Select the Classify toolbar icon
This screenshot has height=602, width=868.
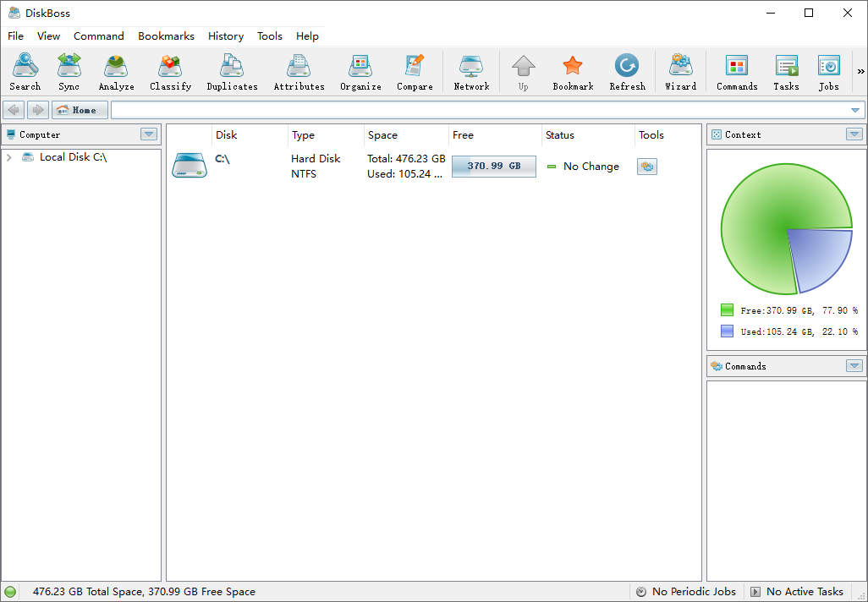tap(170, 72)
